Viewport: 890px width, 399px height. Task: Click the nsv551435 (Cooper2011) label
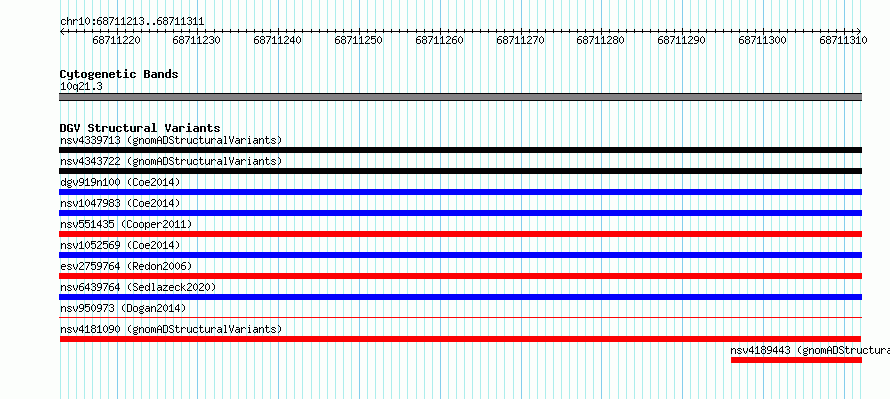[126, 224]
